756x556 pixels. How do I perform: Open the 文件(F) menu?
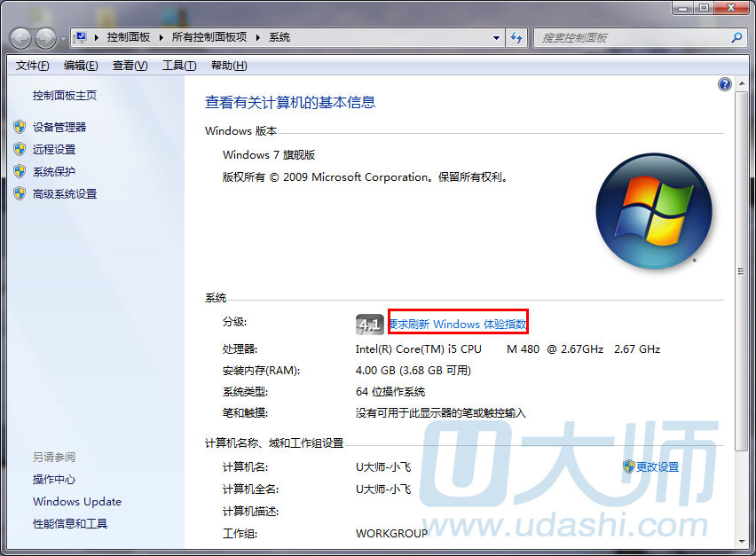pyautogui.click(x=32, y=66)
